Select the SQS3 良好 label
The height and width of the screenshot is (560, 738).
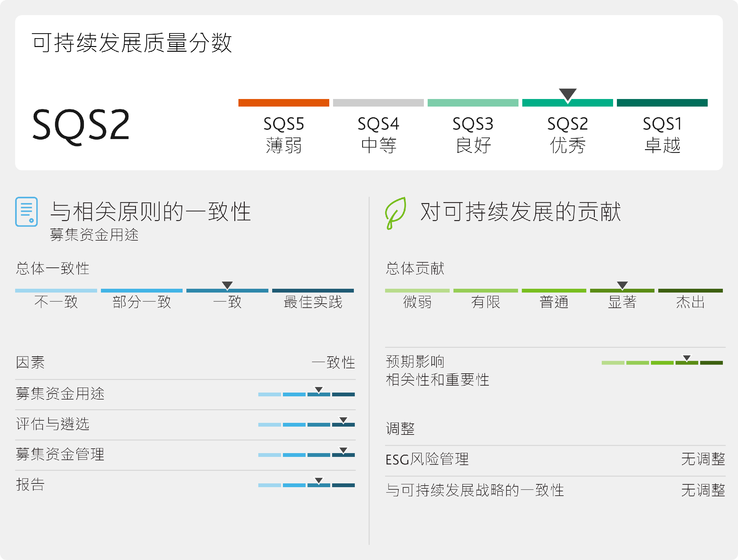(473, 134)
